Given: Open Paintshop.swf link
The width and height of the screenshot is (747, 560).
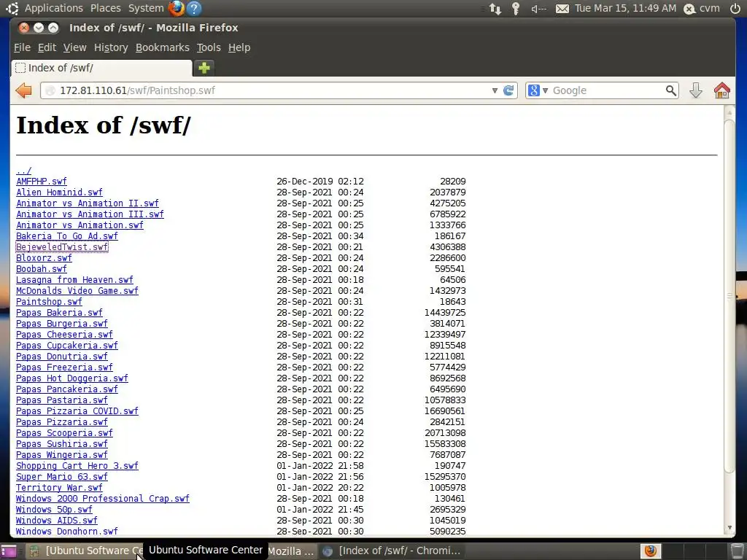Looking at the screenshot, I should [x=49, y=302].
